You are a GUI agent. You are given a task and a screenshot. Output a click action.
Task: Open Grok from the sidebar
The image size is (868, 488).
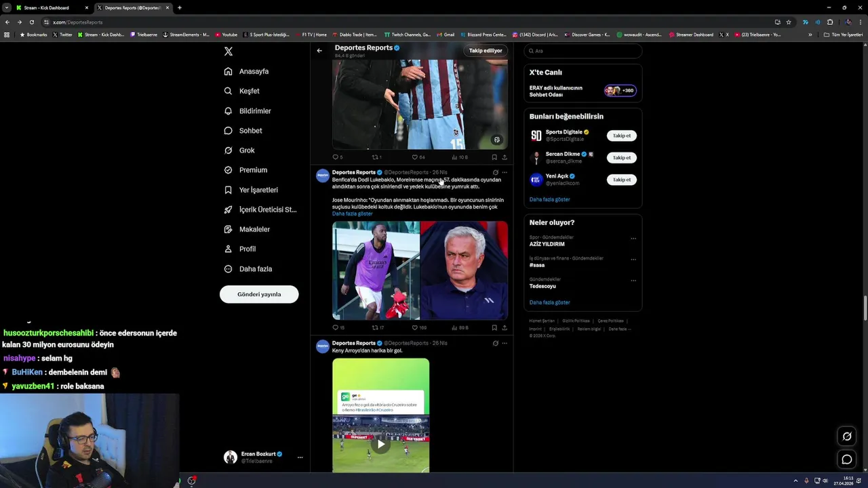239,150
